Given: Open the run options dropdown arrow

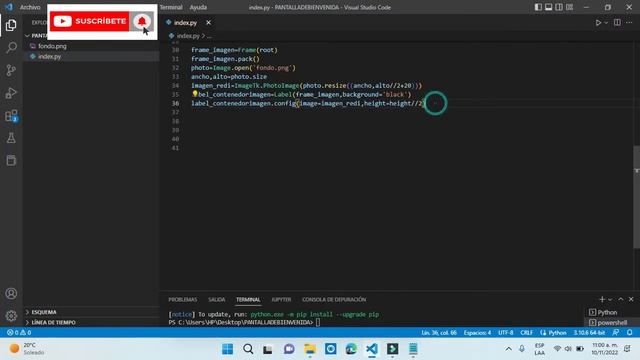Looking at the screenshot, I should click(606, 23).
